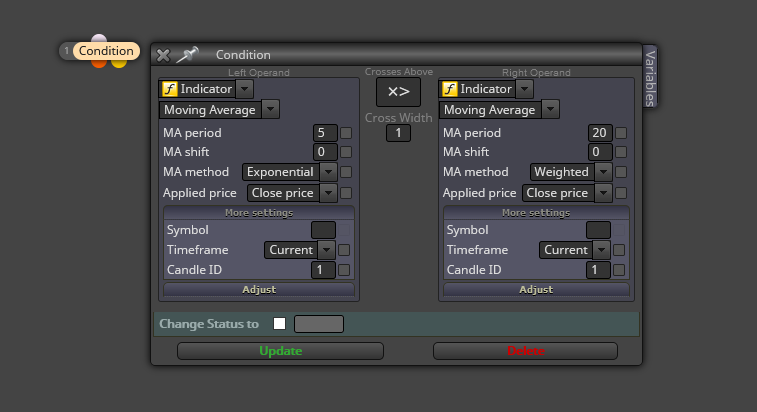This screenshot has height=412, width=757.
Task: Click the red Delete button
Action: [x=525, y=351]
